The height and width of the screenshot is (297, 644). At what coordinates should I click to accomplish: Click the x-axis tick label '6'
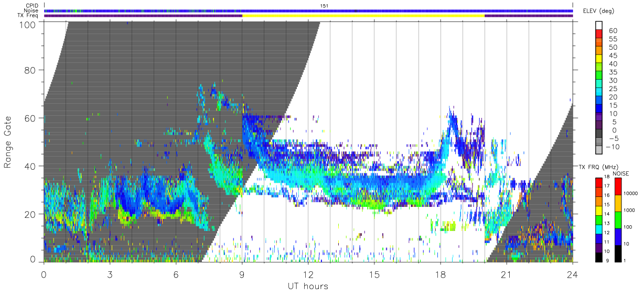point(176,274)
